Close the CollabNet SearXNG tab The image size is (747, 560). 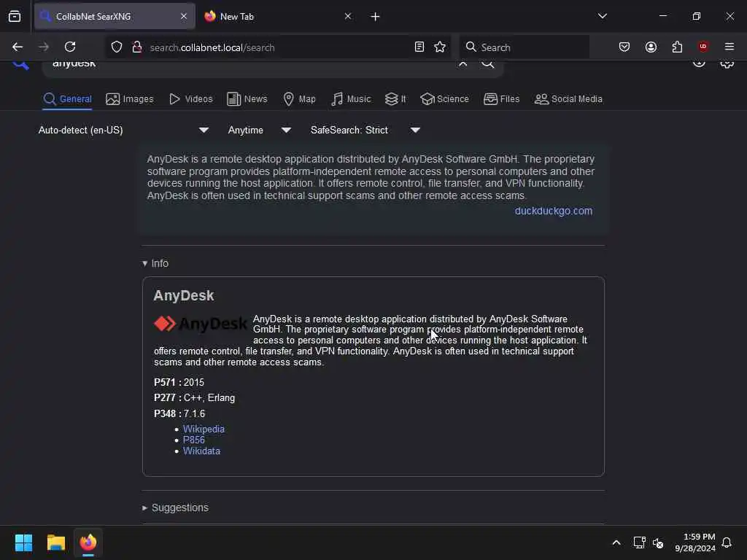(x=184, y=16)
